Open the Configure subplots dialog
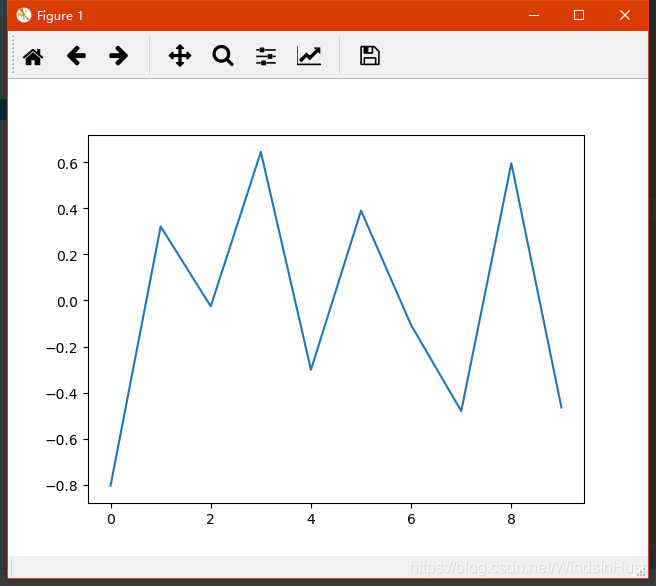Image resolution: width=656 pixels, height=586 pixels. [266, 56]
